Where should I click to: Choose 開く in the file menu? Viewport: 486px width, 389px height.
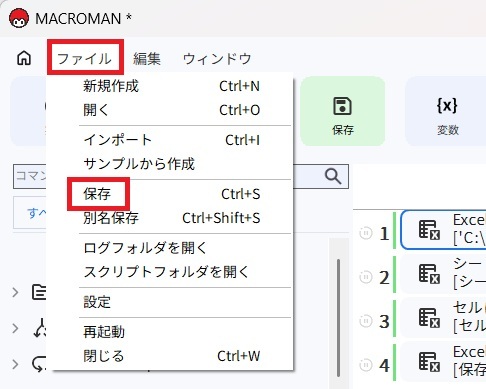[x=170, y=110]
